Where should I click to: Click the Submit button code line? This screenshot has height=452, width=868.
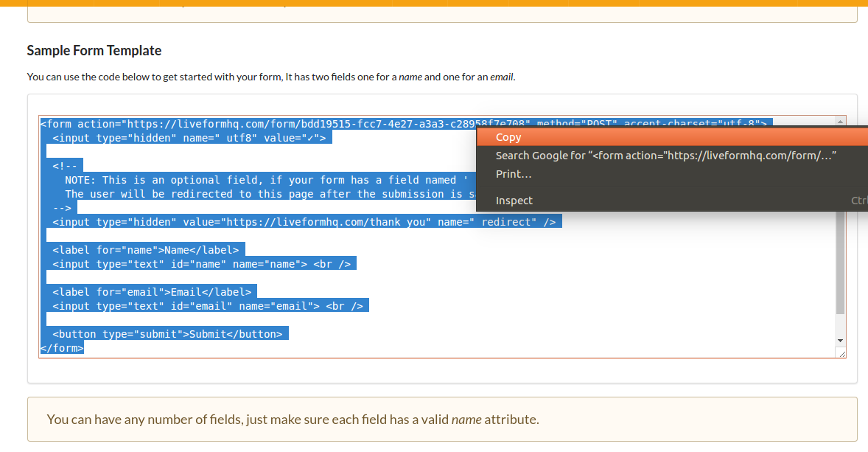(168, 334)
